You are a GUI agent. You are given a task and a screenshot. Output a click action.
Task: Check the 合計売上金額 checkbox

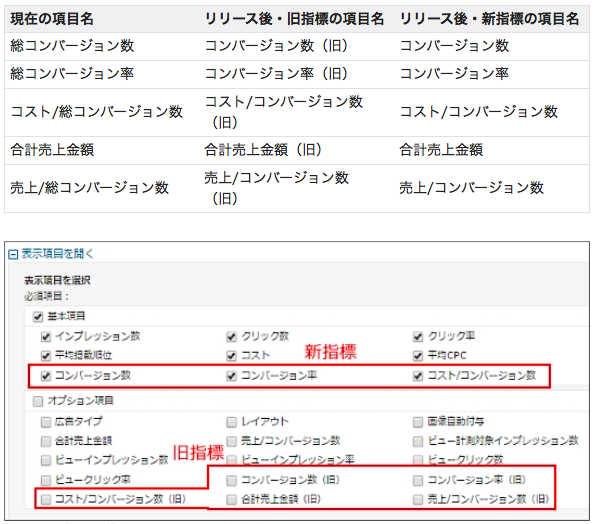click(46, 441)
